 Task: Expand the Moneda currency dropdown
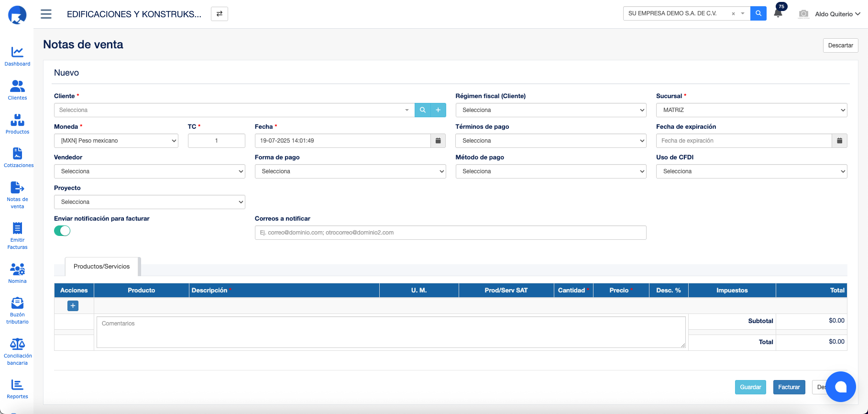(x=116, y=141)
